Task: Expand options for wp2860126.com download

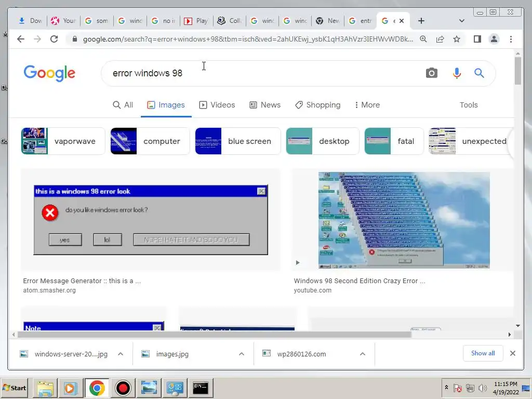Action: tap(362, 354)
